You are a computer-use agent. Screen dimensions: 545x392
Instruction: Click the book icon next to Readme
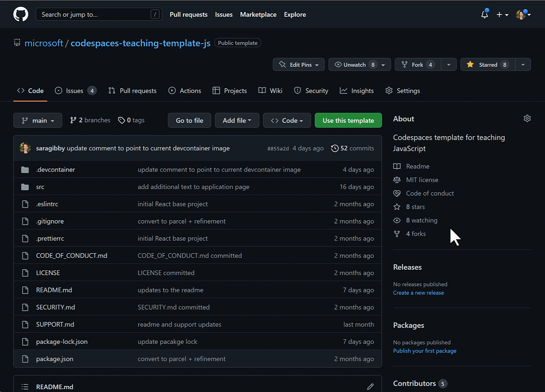[x=397, y=166]
